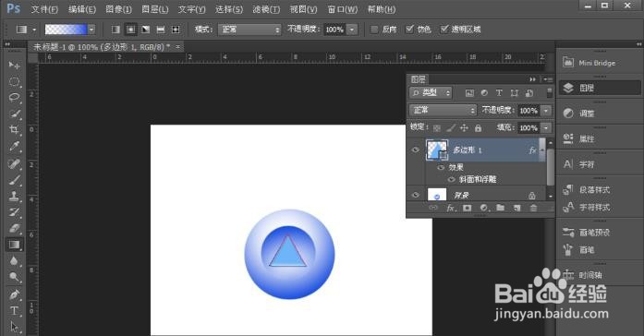The width and height of the screenshot is (644, 336).
Task: Toggle visibility of 效果 effects
Action: (x=441, y=167)
